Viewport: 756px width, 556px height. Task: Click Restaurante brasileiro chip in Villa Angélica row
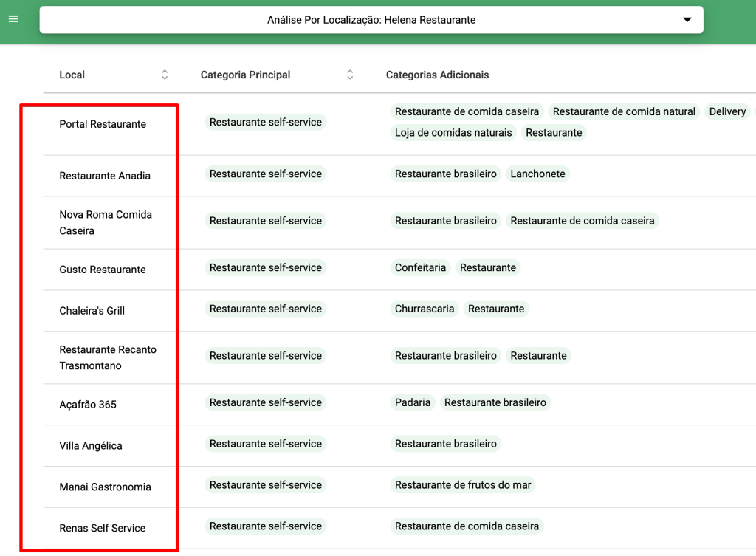[445, 444]
